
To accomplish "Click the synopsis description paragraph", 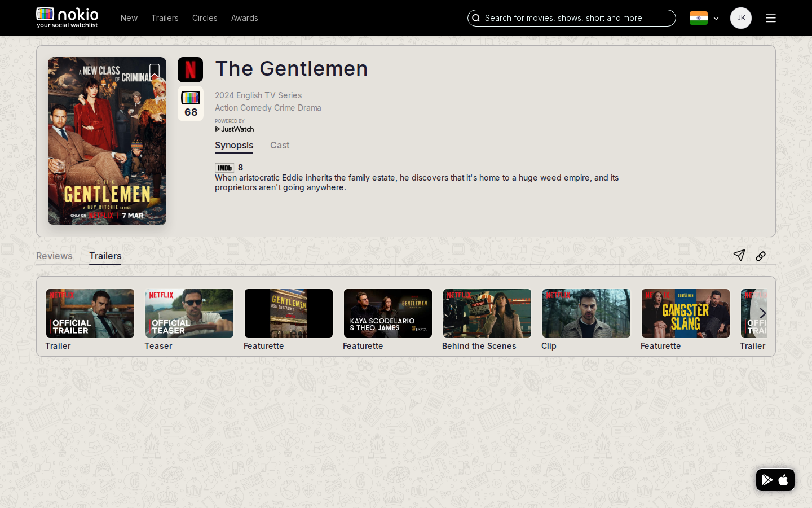I will (x=417, y=182).
